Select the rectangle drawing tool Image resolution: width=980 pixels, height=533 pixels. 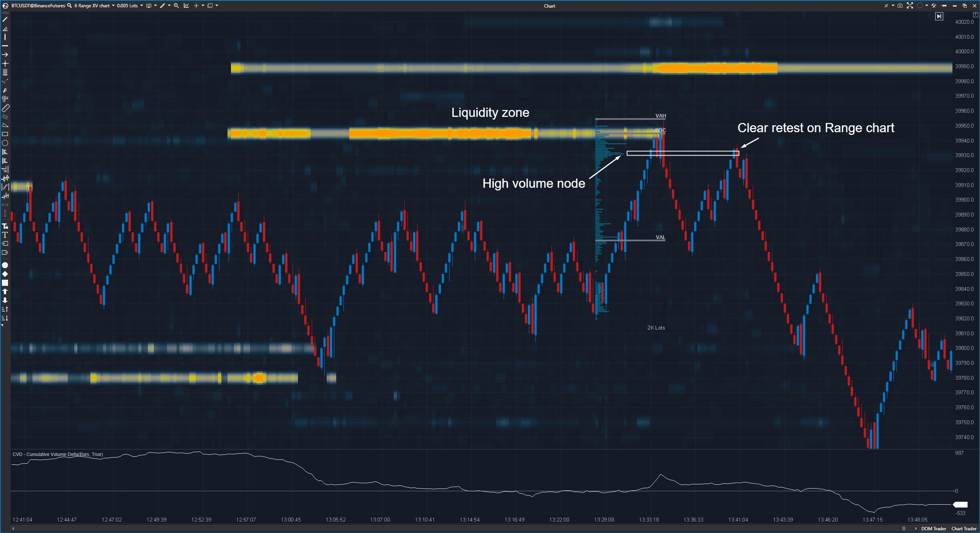[x=5, y=134]
